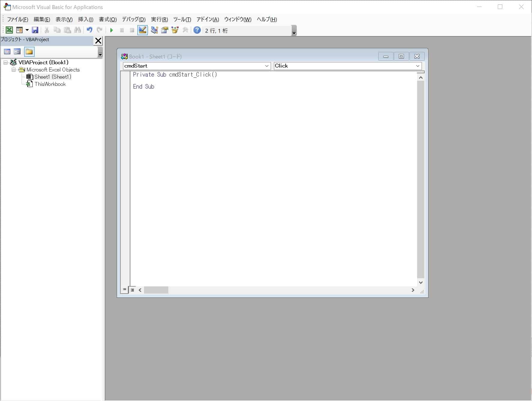Open the Insert UserForm dropdown arrow
Image resolution: width=532 pixels, height=401 pixels.
pos(27,30)
